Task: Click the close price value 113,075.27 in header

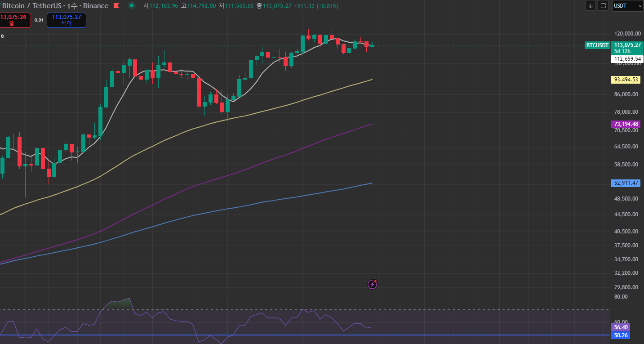Action: 277,6
